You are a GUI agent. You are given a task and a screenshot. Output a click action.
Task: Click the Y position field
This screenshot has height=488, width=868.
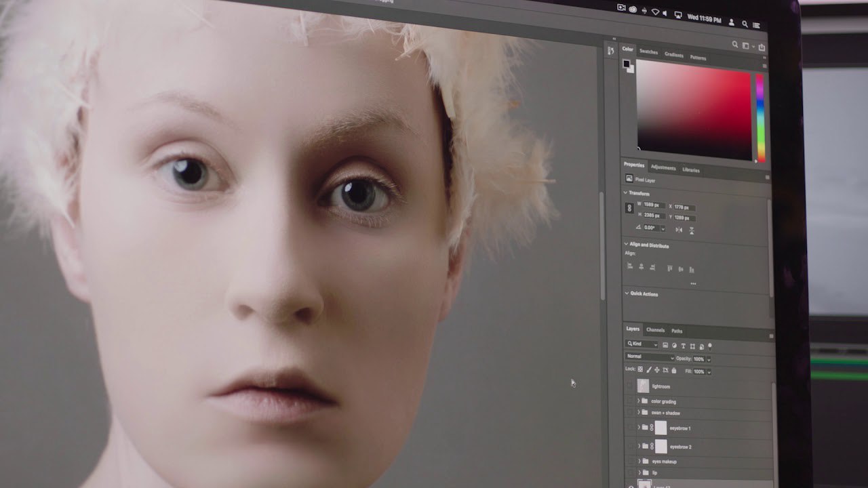[x=685, y=218]
